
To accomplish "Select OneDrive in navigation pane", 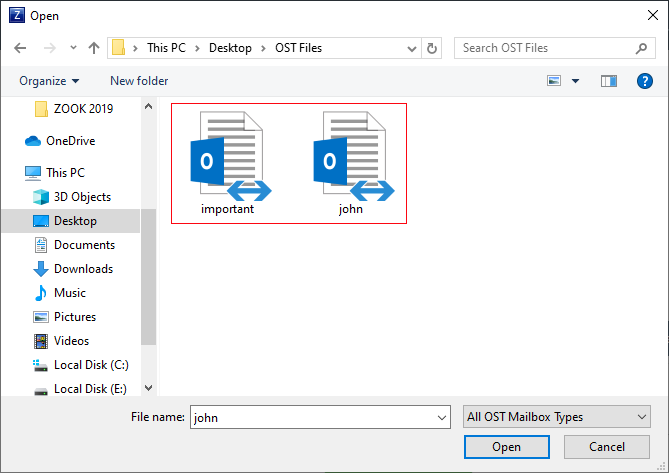I will click(70, 141).
